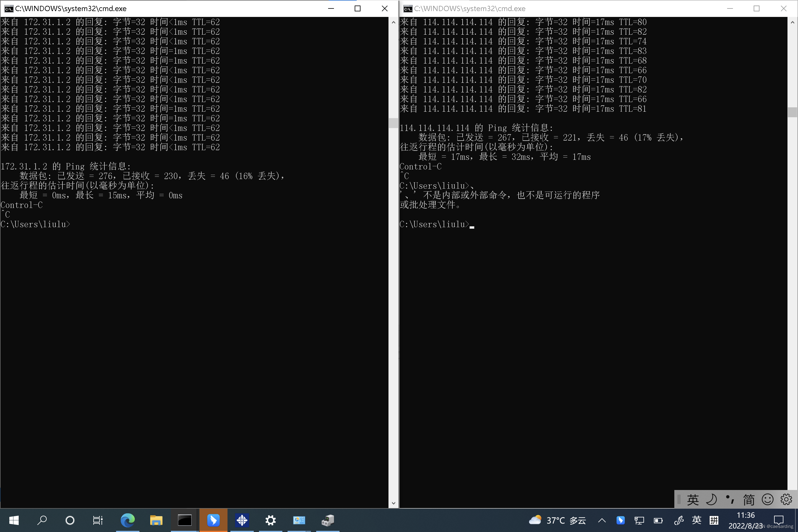Toggle the IME English/Chinese mode button
This screenshot has height=532, width=798.
[693, 499]
